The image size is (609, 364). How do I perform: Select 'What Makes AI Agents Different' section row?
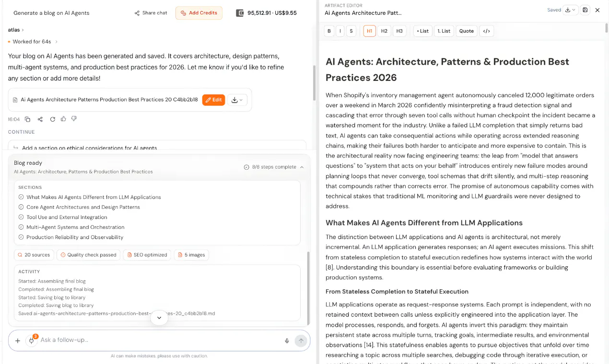tap(90, 197)
